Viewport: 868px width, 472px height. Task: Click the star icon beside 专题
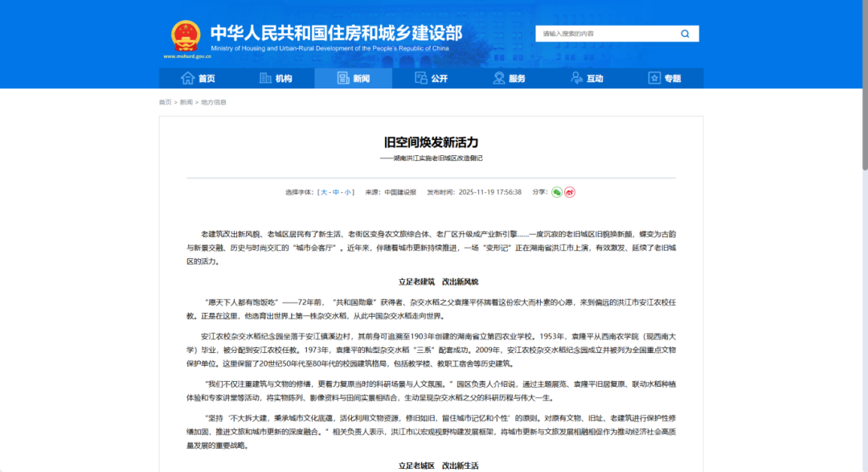pyautogui.click(x=654, y=78)
